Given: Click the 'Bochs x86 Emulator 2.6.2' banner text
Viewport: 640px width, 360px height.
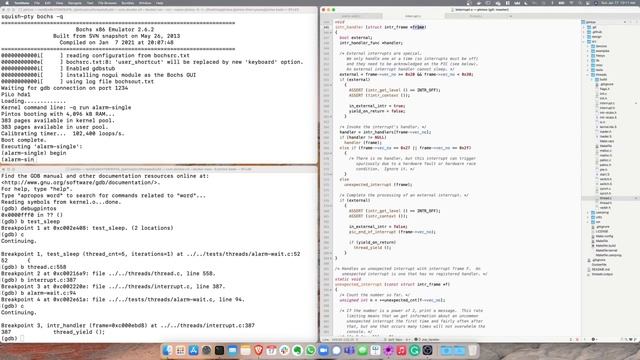Looking at the screenshot, I should point(115,29).
